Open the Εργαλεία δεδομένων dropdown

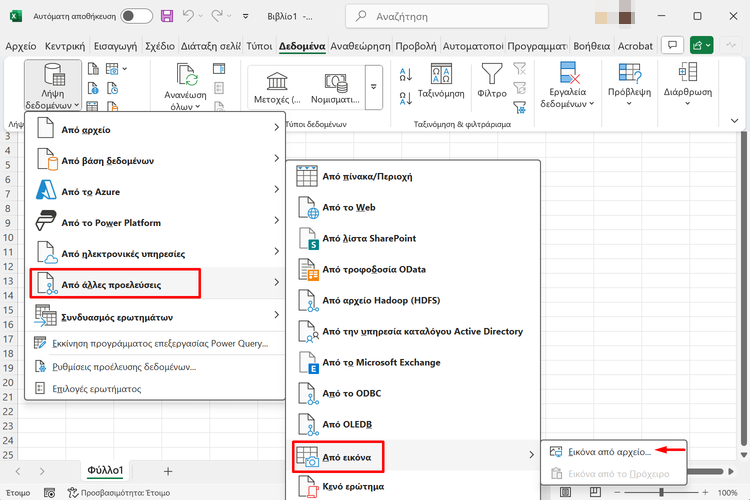567,85
